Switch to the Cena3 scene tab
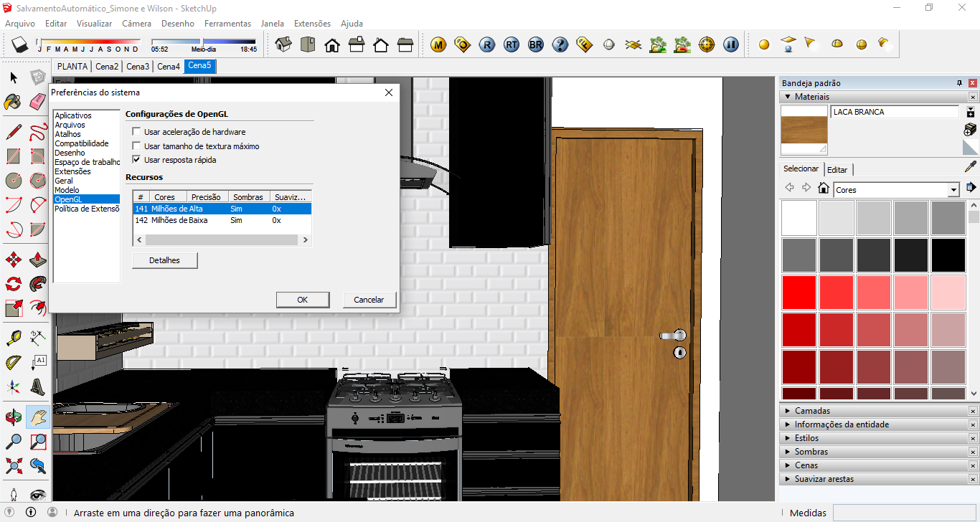980x522 pixels. coord(138,67)
